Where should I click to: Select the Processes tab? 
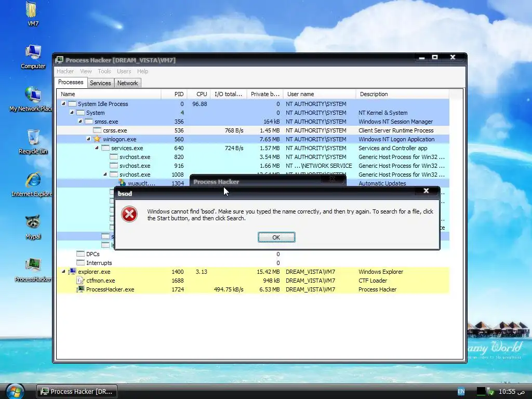71,83
